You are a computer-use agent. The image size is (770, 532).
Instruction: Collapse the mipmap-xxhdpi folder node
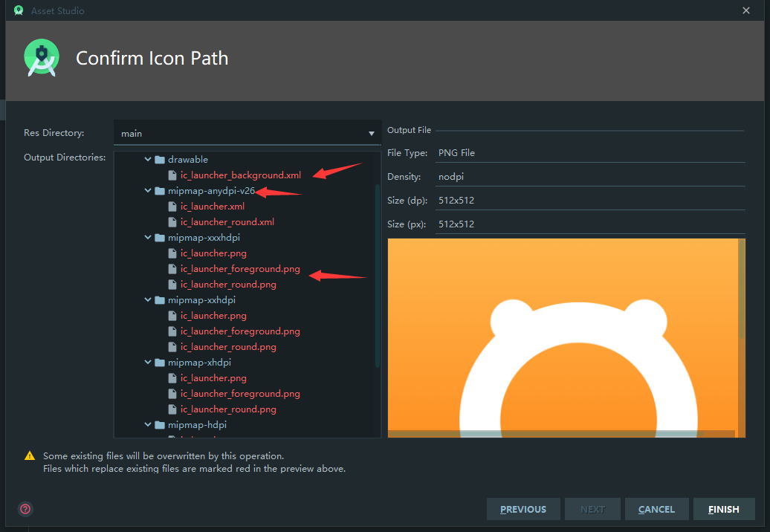[148, 300]
